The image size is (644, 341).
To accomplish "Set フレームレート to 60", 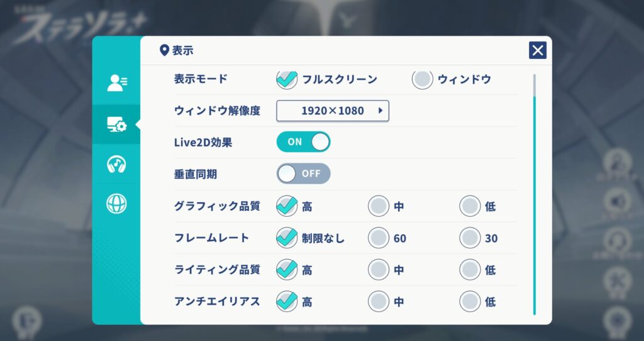I will (x=379, y=238).
